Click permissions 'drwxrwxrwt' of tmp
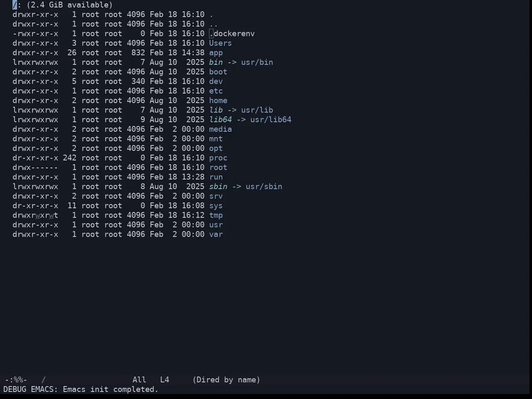Viewport: 532px width, 399px height. [x=35, y=215]
